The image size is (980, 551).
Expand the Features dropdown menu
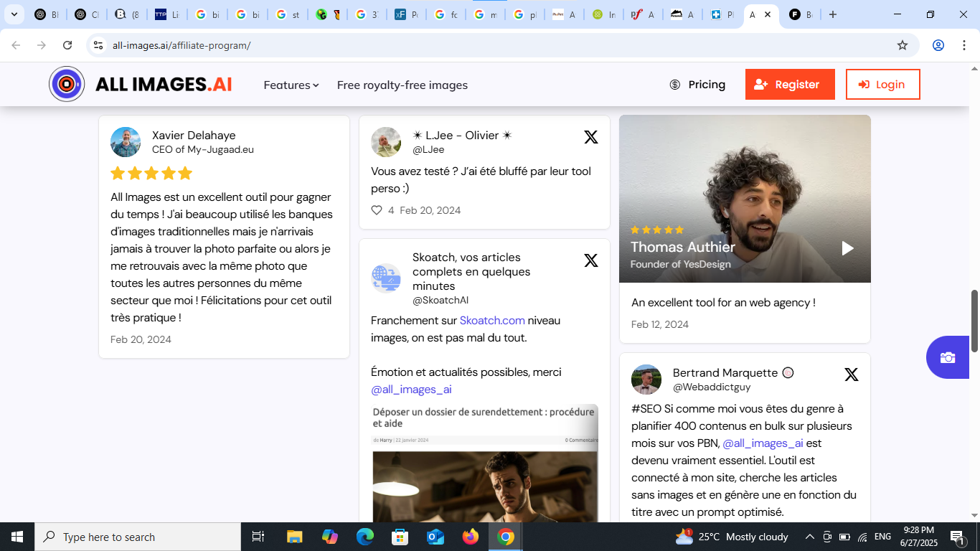tap(291, 85)
